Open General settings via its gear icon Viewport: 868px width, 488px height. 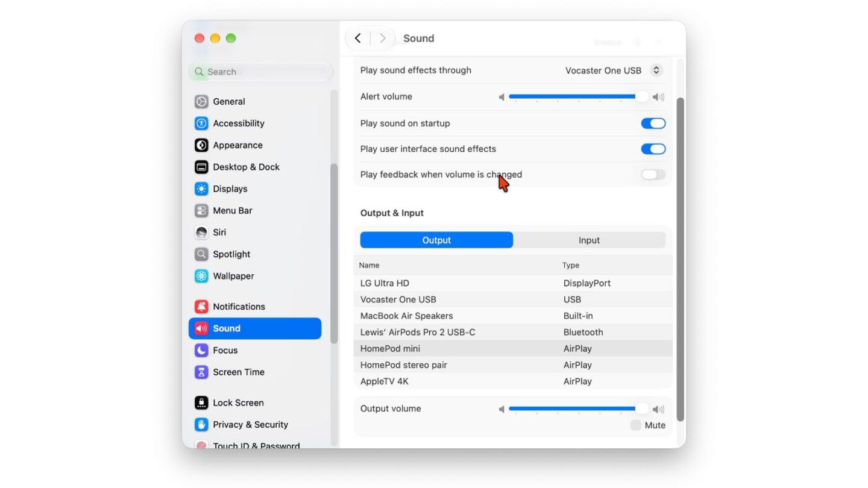pos(201,102)
